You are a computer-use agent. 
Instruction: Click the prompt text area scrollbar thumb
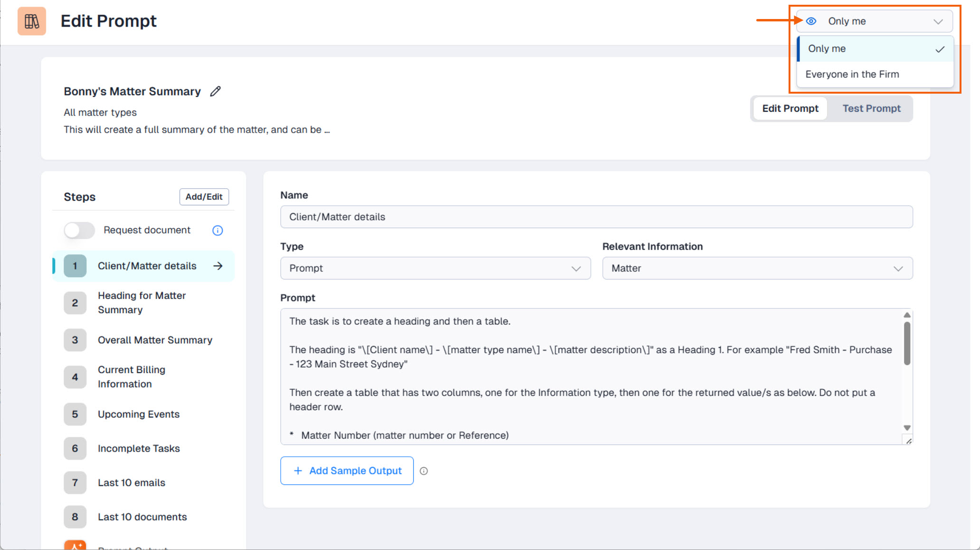907,343
